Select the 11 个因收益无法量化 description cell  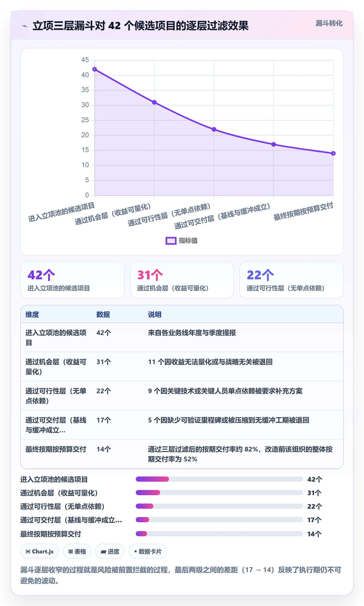[210, 362]
